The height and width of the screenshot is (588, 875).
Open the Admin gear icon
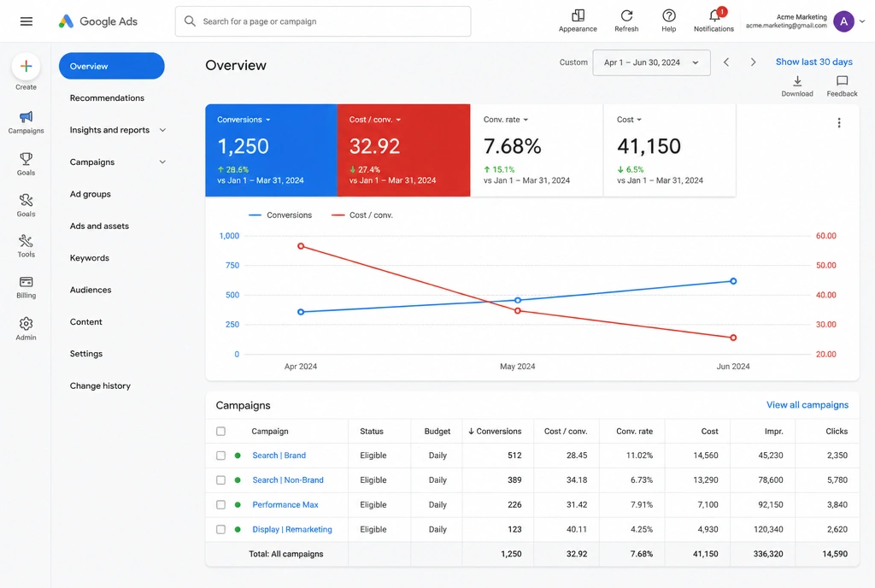tap(26, 324)
